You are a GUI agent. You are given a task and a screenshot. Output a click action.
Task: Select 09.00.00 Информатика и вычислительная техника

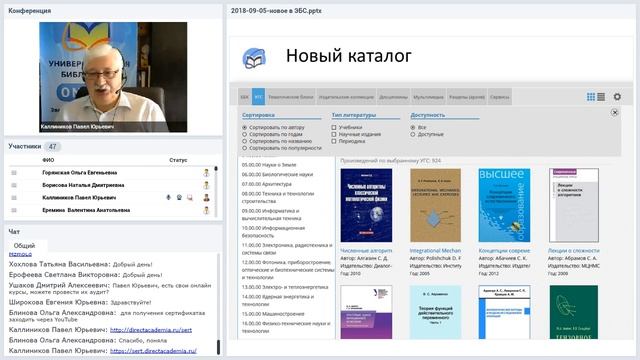click(x=271, y=215)
